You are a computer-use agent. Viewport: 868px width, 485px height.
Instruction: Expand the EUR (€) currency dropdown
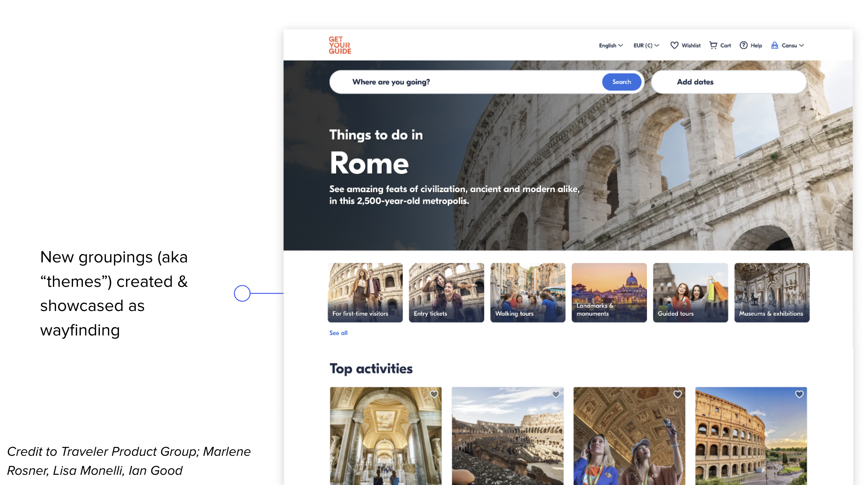point(646,46)
